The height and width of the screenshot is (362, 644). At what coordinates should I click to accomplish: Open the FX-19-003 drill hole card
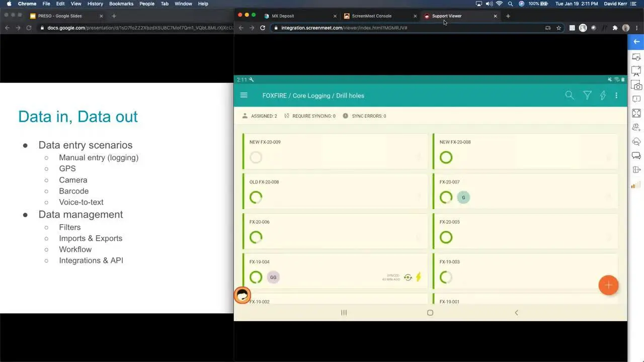pos(525,271)
